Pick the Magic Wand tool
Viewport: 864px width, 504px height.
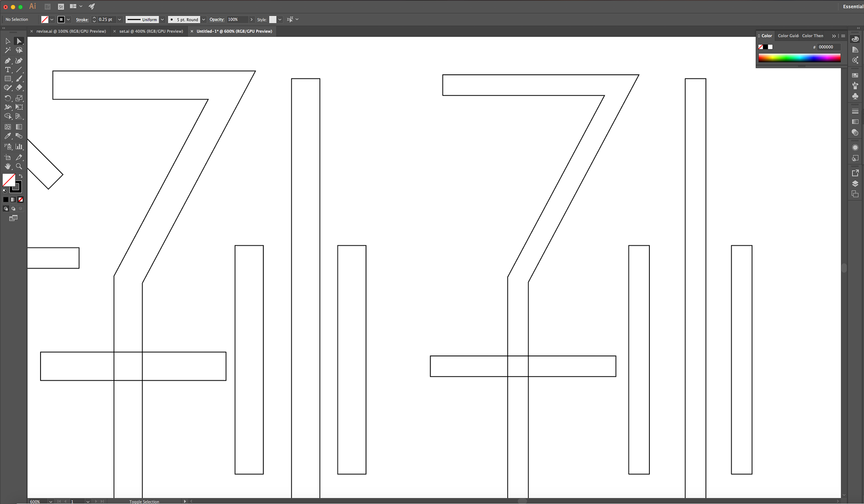[x=8, y=50]
